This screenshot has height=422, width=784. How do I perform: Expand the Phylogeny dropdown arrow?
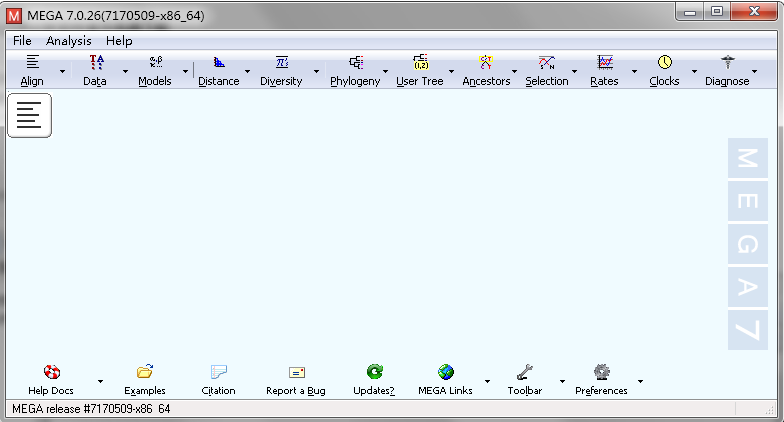386,72
